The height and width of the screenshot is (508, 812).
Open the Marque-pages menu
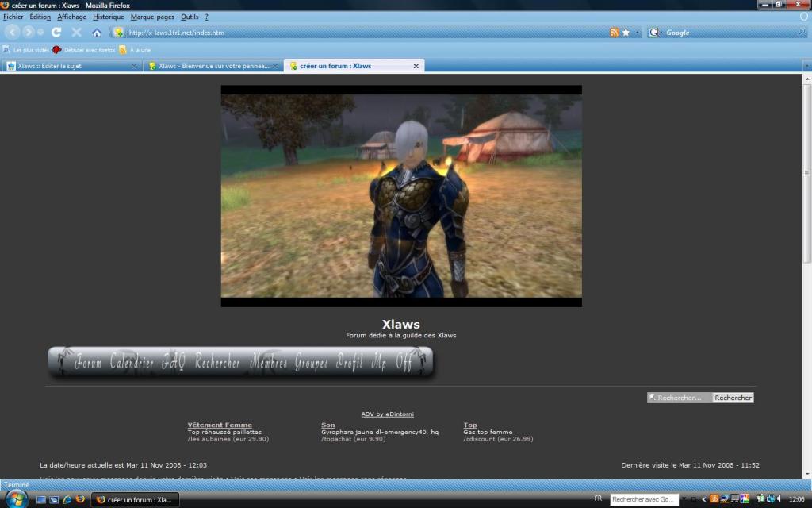click(152, 17)
